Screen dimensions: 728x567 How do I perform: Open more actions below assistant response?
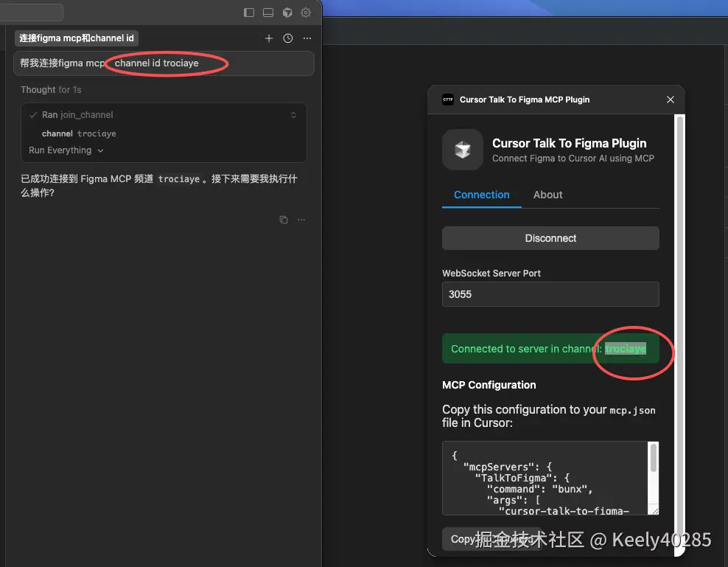301,220
